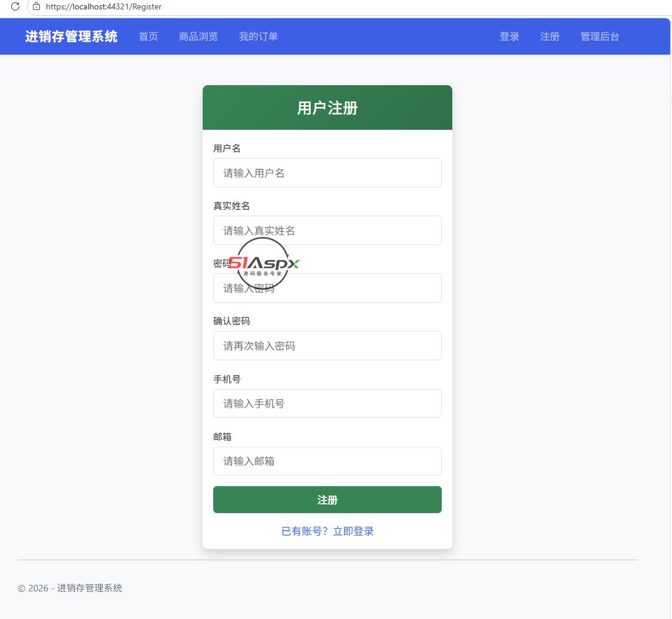Click the 手机号 field label
Screen dimensions: 672x619
[227, 379]
